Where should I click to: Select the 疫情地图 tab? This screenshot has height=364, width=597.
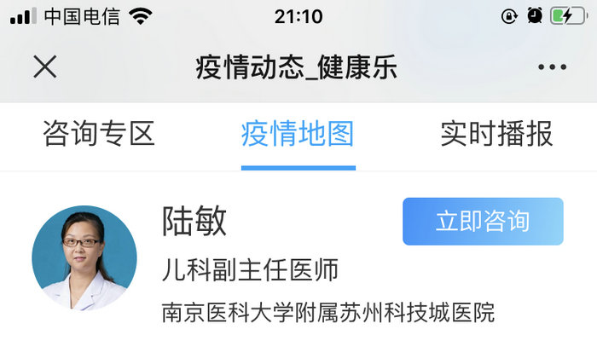pos(298,134)
